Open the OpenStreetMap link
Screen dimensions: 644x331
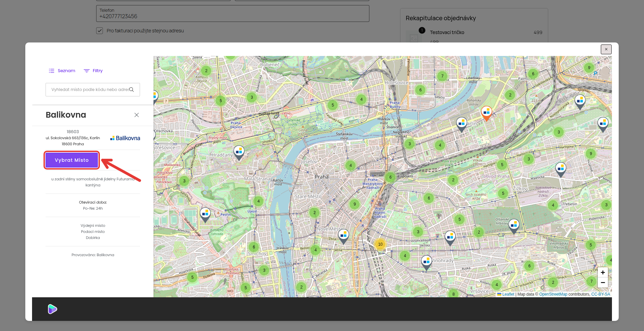tap(553, 294)
